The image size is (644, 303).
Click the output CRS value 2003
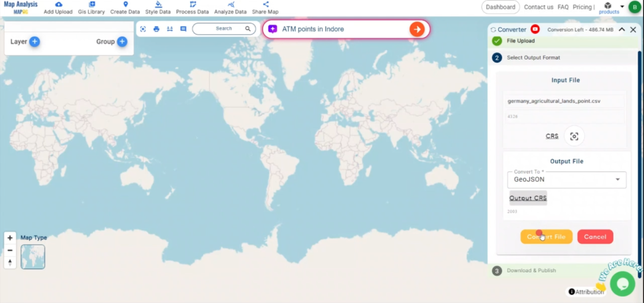pos(513,212)
